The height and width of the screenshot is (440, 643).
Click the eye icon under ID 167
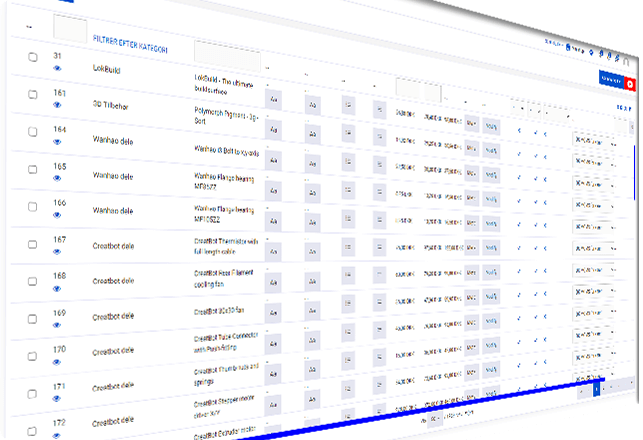coord(58,251)
